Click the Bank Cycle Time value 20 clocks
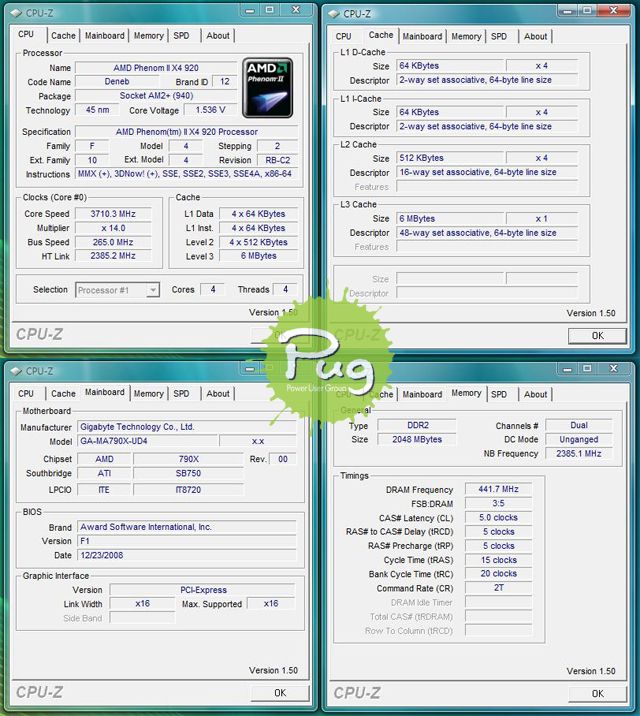This screenshot has height=716, width=640. coord(498,574)
